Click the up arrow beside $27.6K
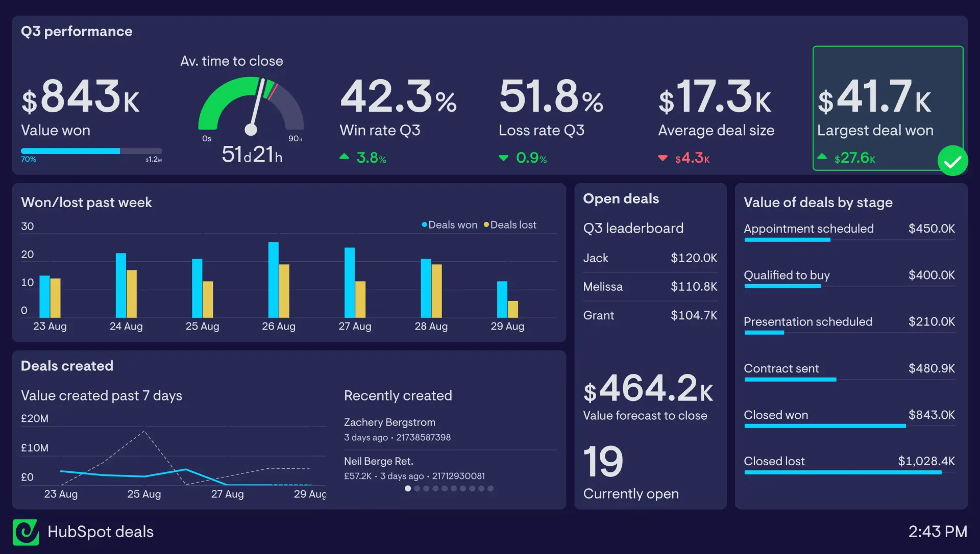The height and width of the screenshot is (554, 980). tap(822, 158)
